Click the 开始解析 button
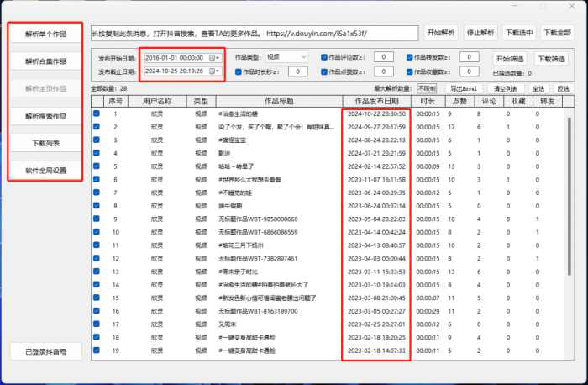This screenshot has width=588, height=385. coord(442,33)
